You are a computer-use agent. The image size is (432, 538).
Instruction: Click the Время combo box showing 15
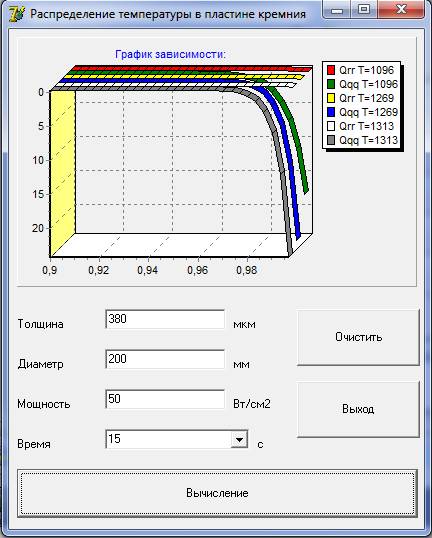click(177, 439)
